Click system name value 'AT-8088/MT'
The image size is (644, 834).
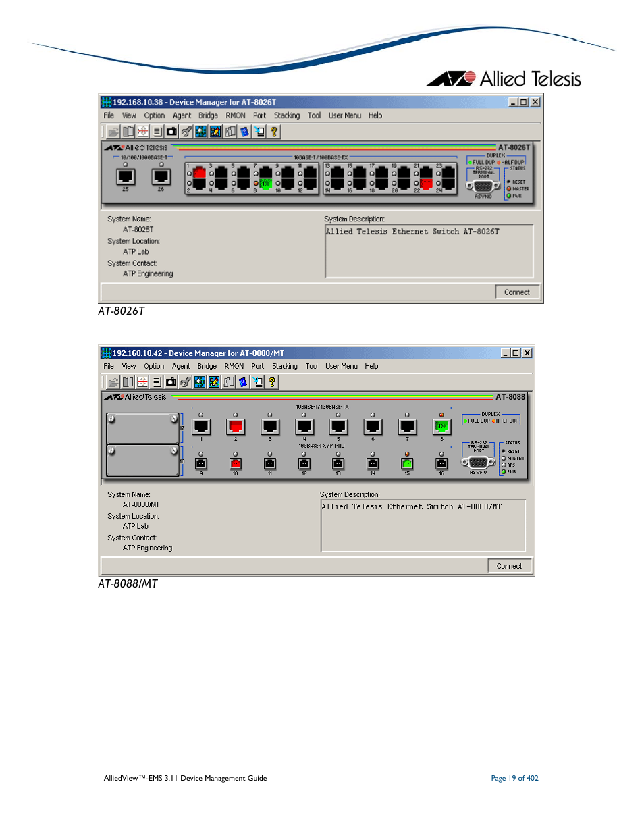click(x=141, y=504)
